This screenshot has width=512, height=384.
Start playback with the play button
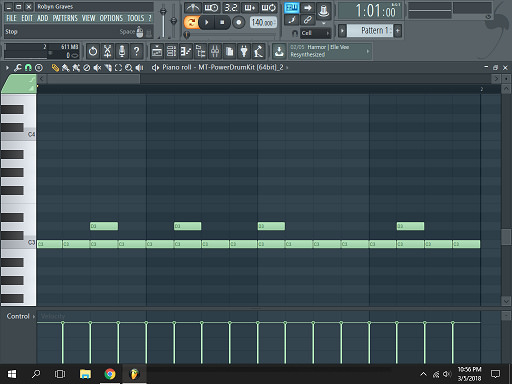pos(207,23)
